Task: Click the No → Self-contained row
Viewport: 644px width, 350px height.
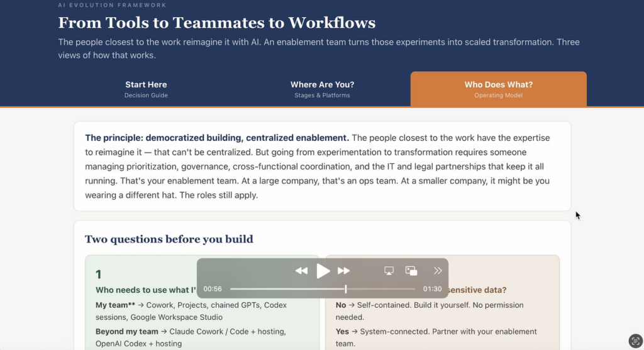Action: [430, 311]
